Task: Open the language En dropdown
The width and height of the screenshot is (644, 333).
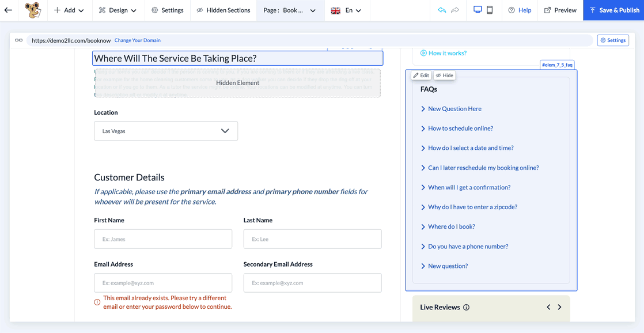Action: pos(346,10)
